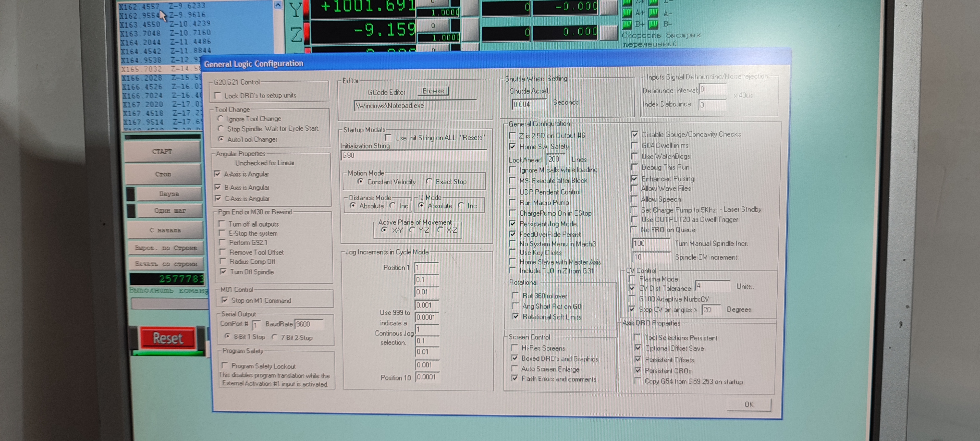Enable Lock DRO's to setup units
This screenshot has height=441, width=980.
pos(218,96)
